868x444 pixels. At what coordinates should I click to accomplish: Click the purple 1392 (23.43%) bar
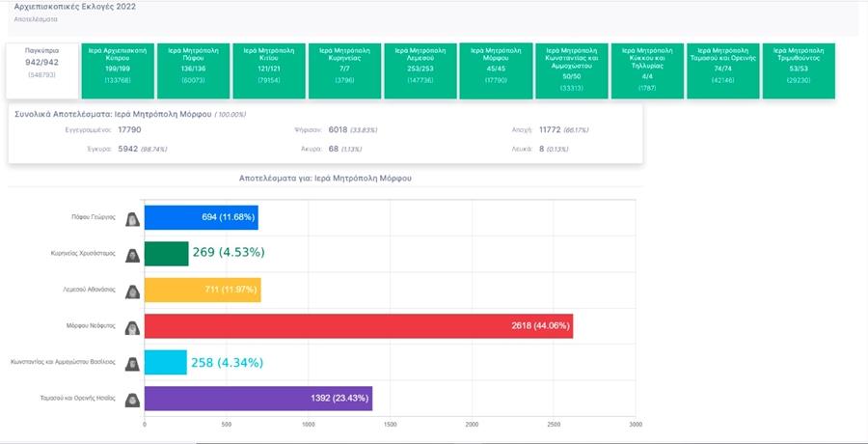point(258,399)
